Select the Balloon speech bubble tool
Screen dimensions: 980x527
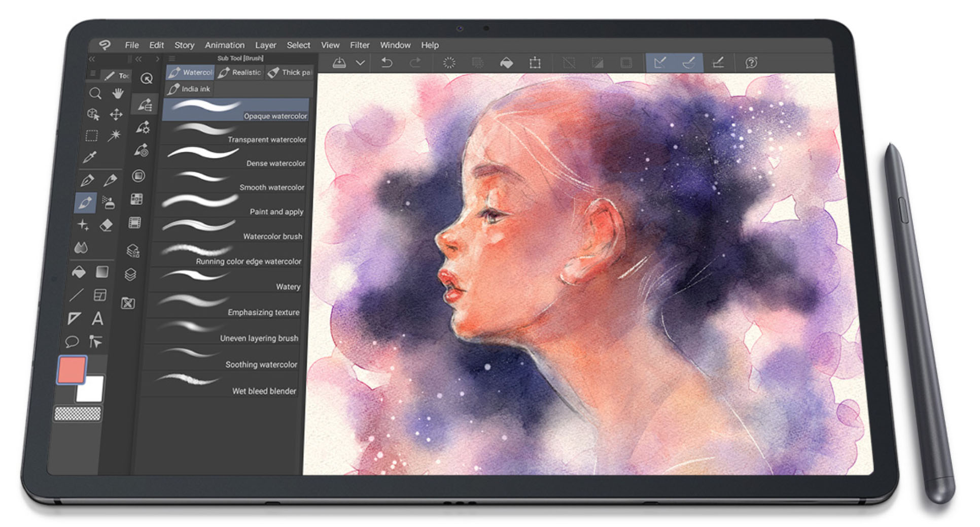pyautogui.click(x=72, y=341)
